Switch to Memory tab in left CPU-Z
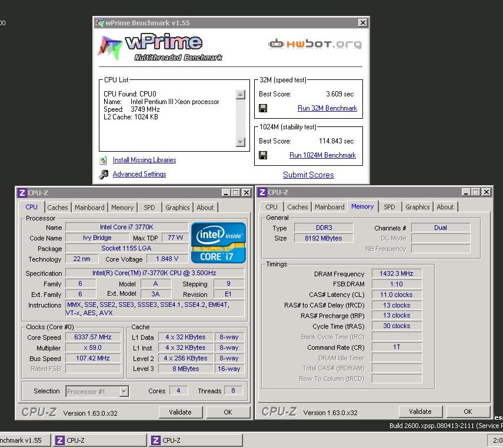 [x=122, y=208]
